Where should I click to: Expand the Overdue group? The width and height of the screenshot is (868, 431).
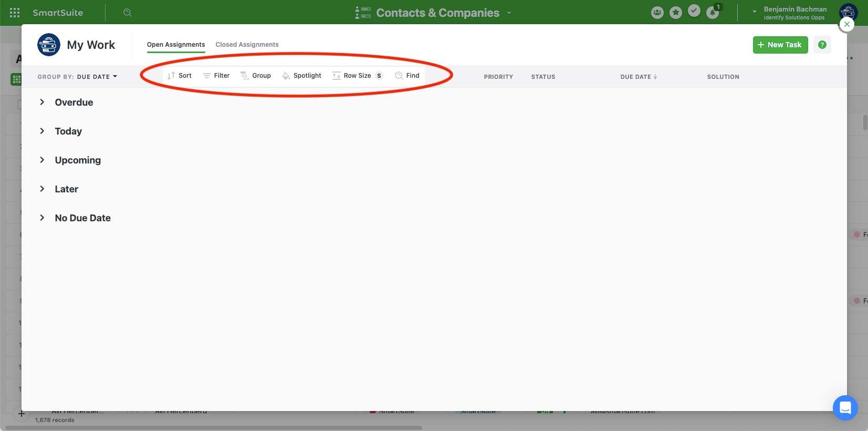click(42, 102)
